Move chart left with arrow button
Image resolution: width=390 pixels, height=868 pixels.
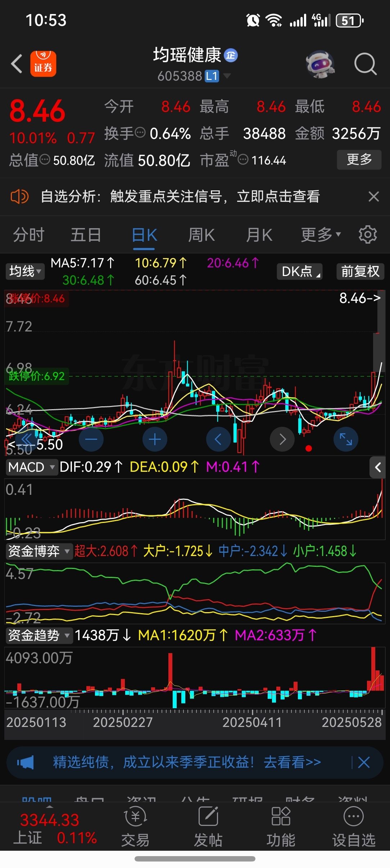pyautogui.click(x=218, y=439)
